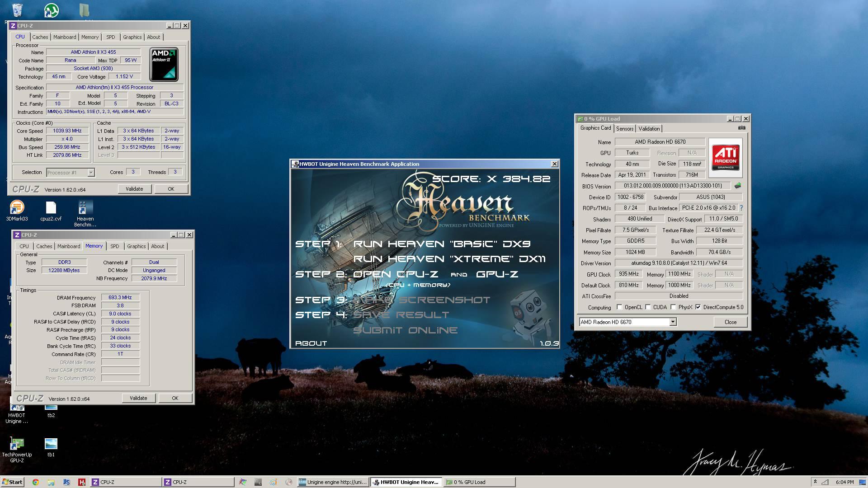This screenshot has width=868, height=488.
Task: Click the round disc icon in taskbar
Action: (288, 482)
